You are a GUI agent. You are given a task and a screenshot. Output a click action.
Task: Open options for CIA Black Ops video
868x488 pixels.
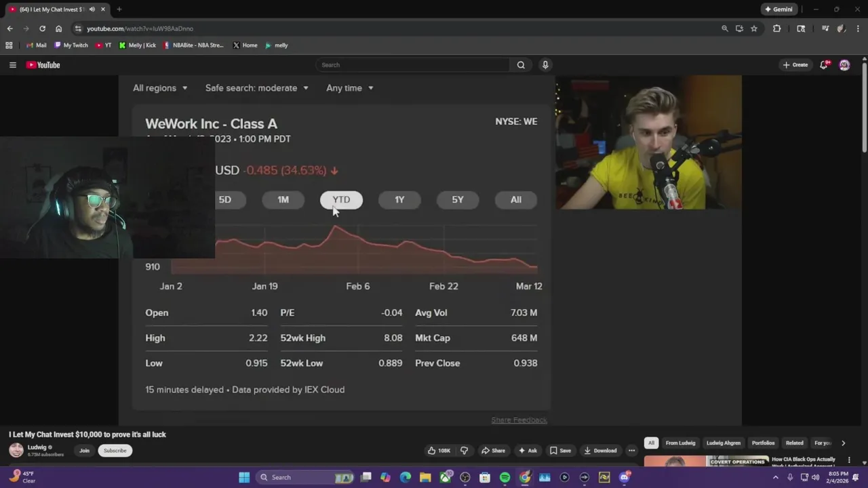849,460
